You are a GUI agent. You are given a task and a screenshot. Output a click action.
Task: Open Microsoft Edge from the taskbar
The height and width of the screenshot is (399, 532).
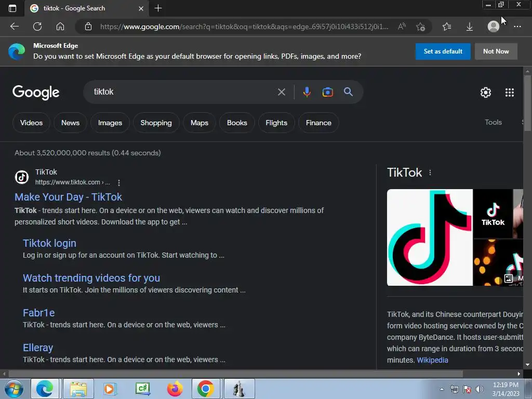point(45,389)
